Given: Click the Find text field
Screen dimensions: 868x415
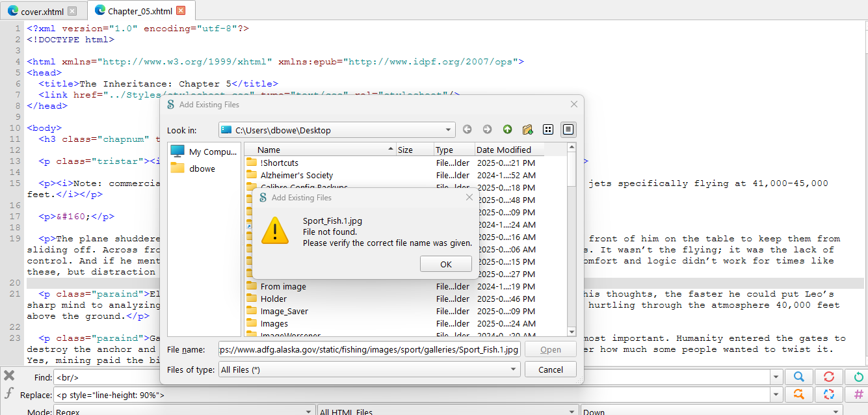Looking at the screenshot, I should click(x=412, y=377).
